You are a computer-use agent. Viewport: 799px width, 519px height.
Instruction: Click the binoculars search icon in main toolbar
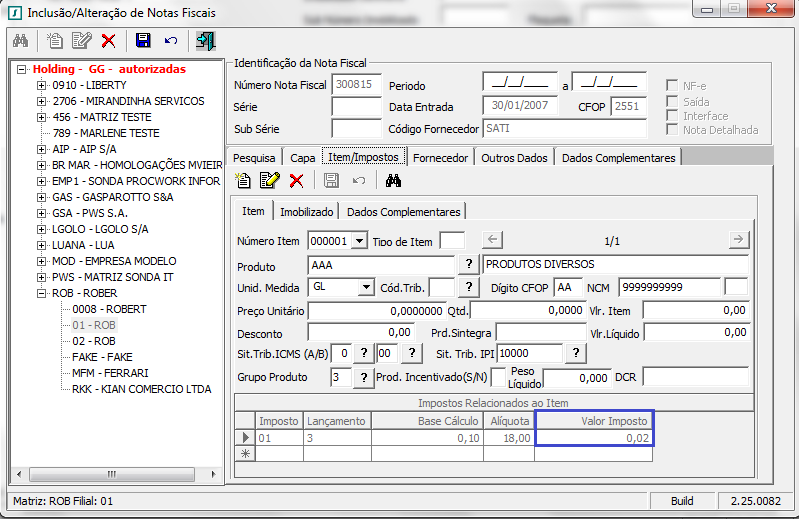(x=20, y=40)
